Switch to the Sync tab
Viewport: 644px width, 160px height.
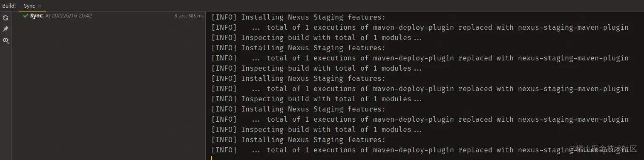coord(29,6)
